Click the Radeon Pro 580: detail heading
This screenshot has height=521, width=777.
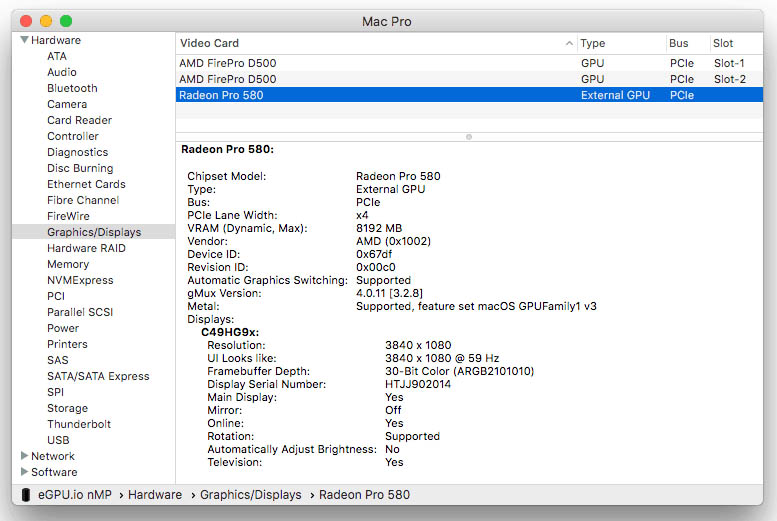click(227, 149)
